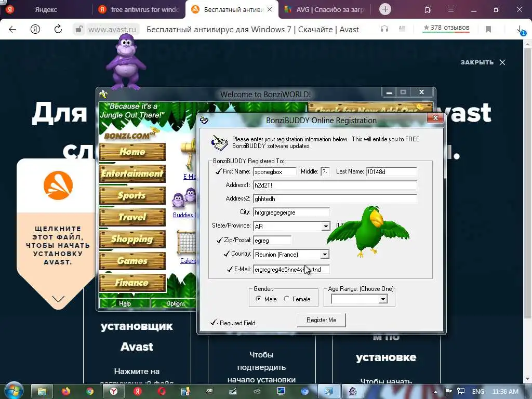Screen dimensions: 532x399
Task: Click the Calendar grid icon in BonziWORLD
Action: point(186,242)
